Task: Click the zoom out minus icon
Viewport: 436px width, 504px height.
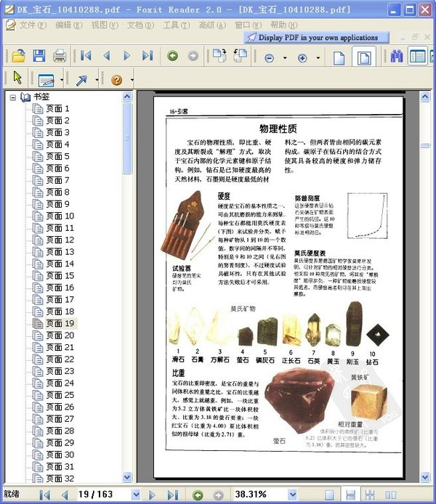Action: (x=270, y=57)
